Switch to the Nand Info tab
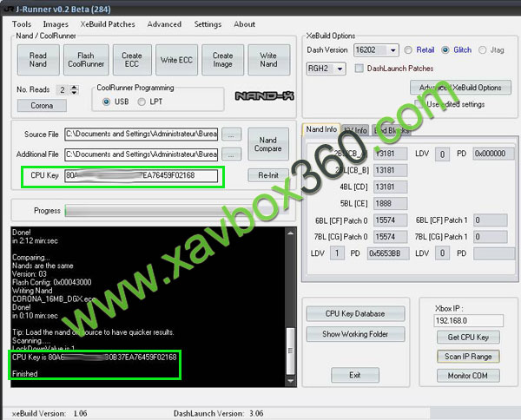The width and height of the screenshot is (521, 420). click(x=321, y=129)
